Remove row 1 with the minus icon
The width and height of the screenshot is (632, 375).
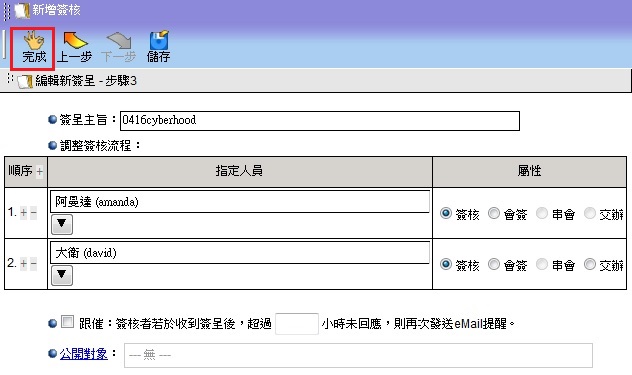33,212
